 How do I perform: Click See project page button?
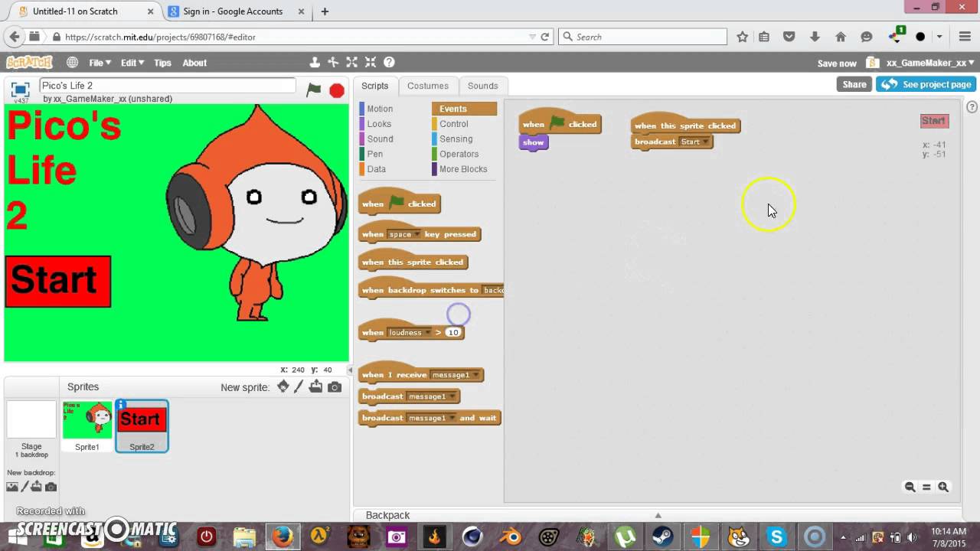[926, 84]
